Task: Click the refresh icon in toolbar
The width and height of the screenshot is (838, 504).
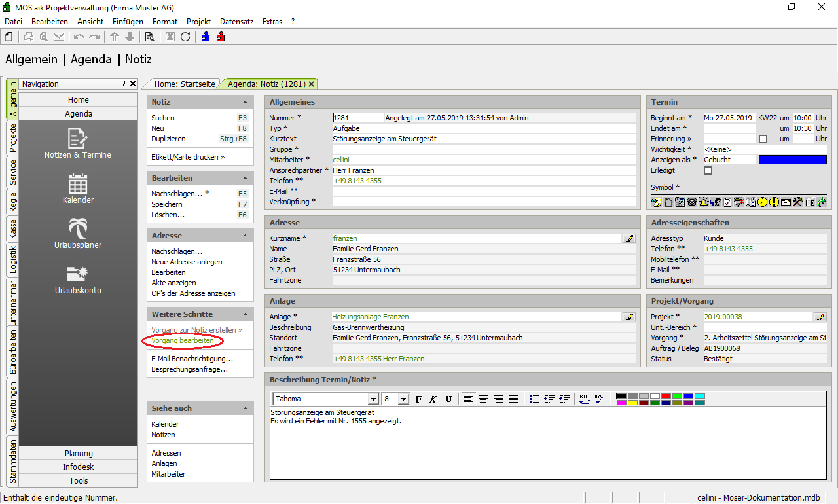Action: click(185, 37)
